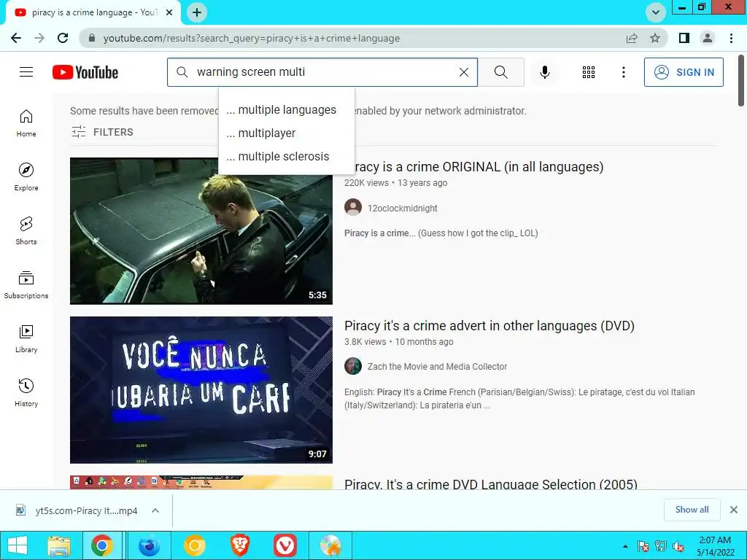Open Subscriptions in the sidebar
This screenshot has height=560, width=747.
26,285
